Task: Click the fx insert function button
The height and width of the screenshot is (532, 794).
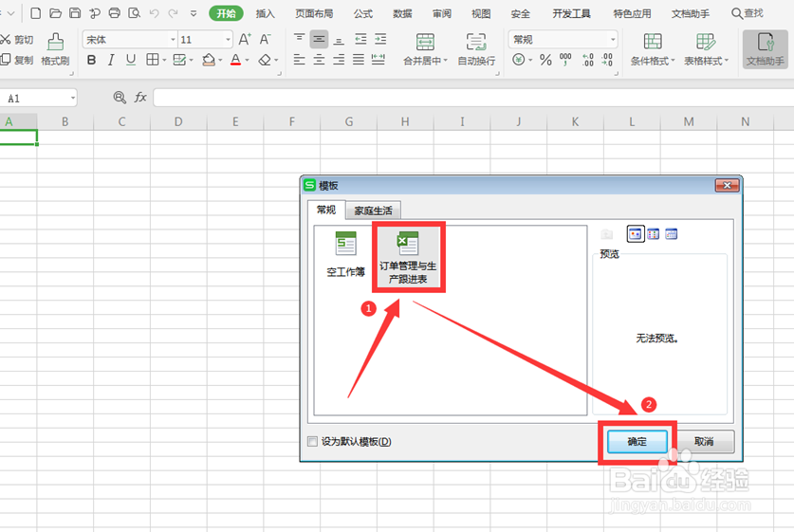Action: coord(140,97)
